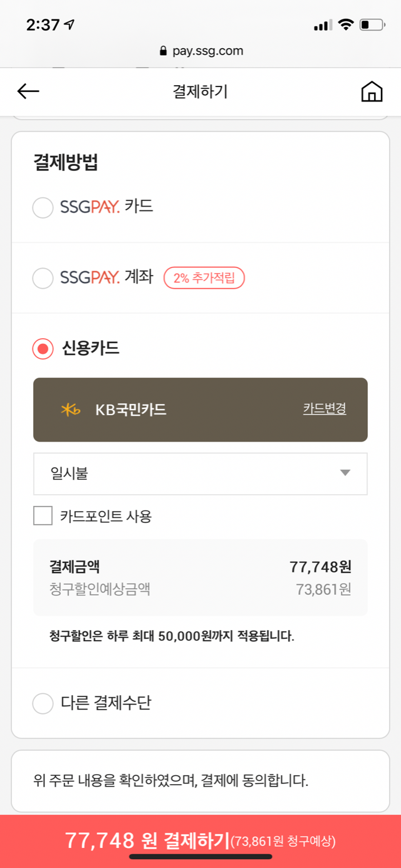401x868 pixels.
Task: Tap the 2% 추가적립 badge
Action: [204, 277]
